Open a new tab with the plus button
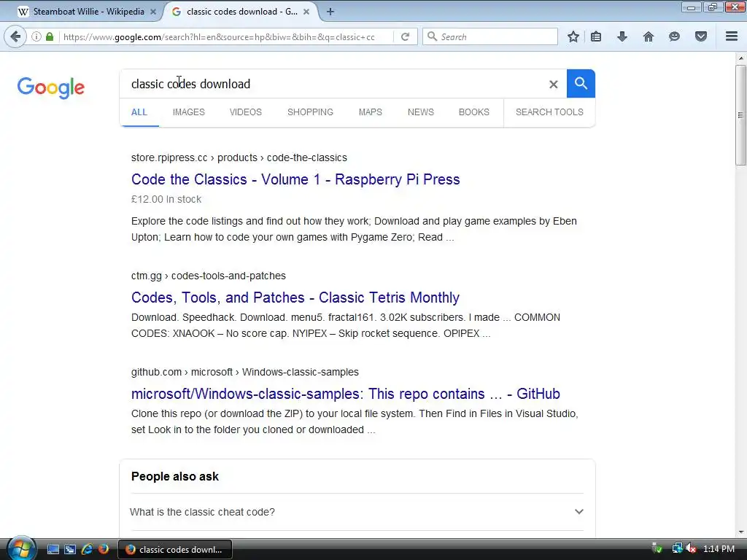 (330, 12)
